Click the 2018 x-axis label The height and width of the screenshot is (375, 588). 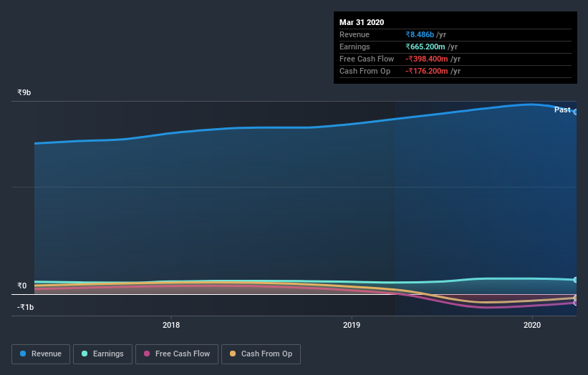[171, 325]
